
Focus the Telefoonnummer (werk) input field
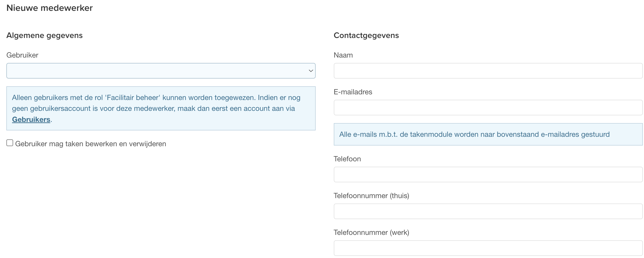pyautogui.click(x=488, y=248)
